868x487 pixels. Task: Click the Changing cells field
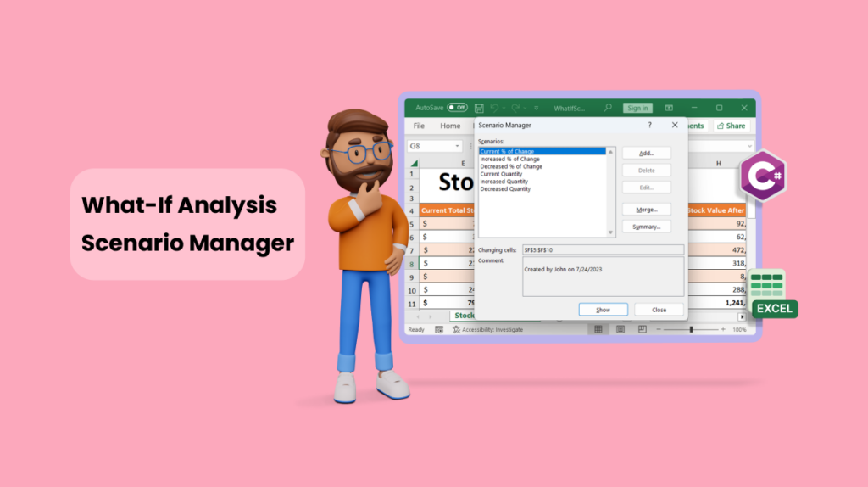[x=603, y=250]
